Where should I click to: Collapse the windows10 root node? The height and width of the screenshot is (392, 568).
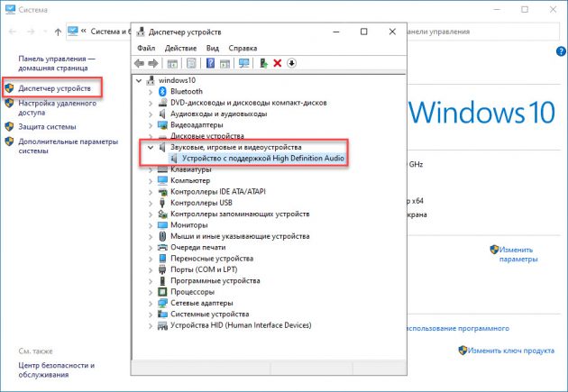(x=139, y=81)
